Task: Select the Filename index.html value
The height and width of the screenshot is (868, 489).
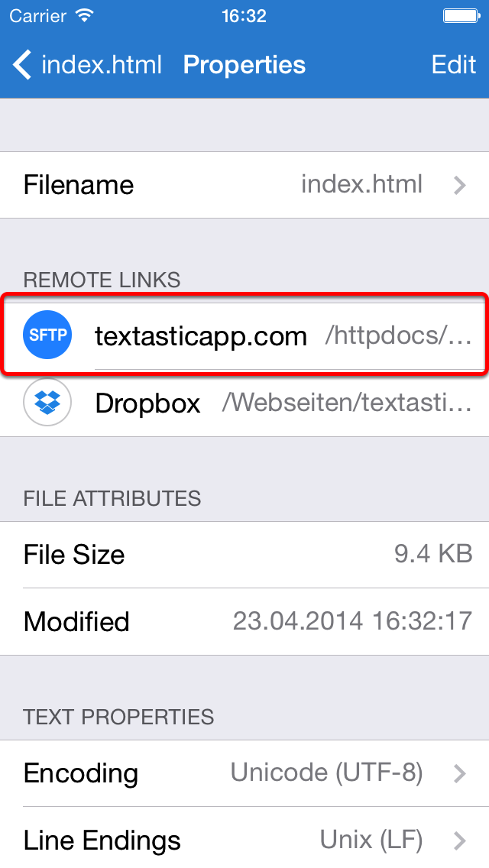Action: (361, 184)
